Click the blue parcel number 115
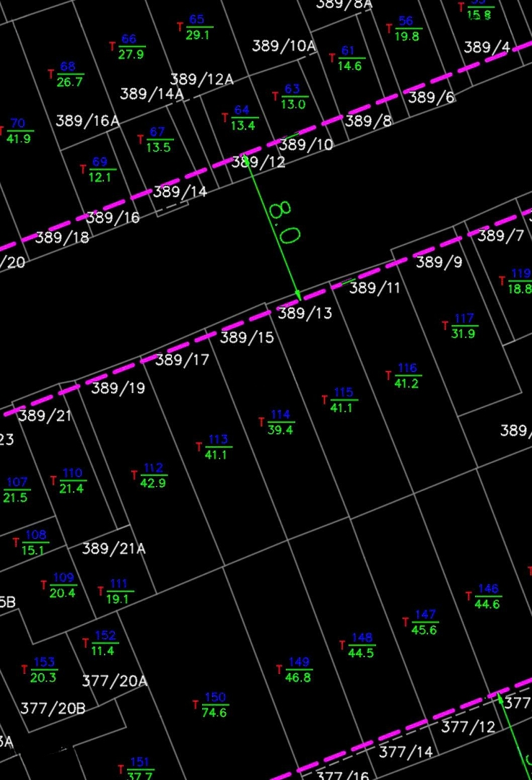The image size is (532, 780). tap(344, 393)
